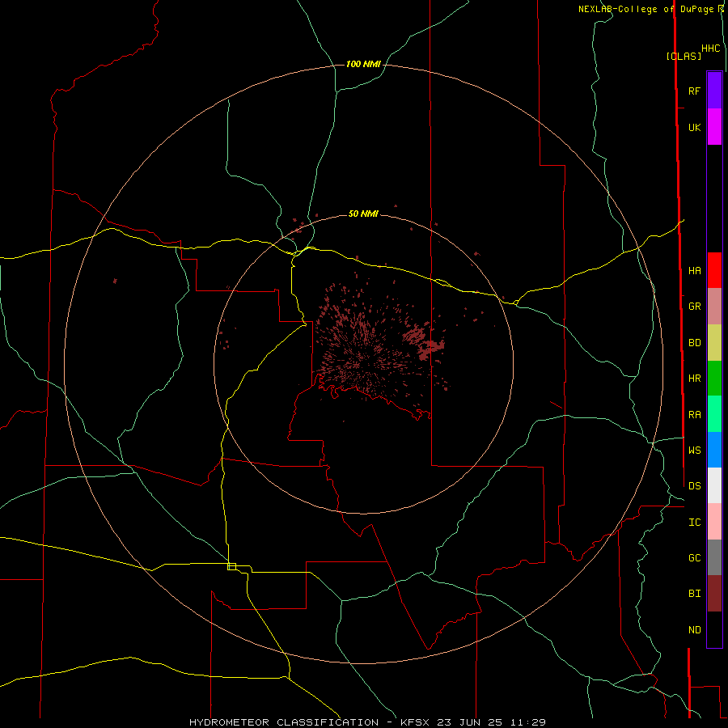
Task: Click the BD yellow color swatch
Action: pyautogui.click(x=714, y=343)
